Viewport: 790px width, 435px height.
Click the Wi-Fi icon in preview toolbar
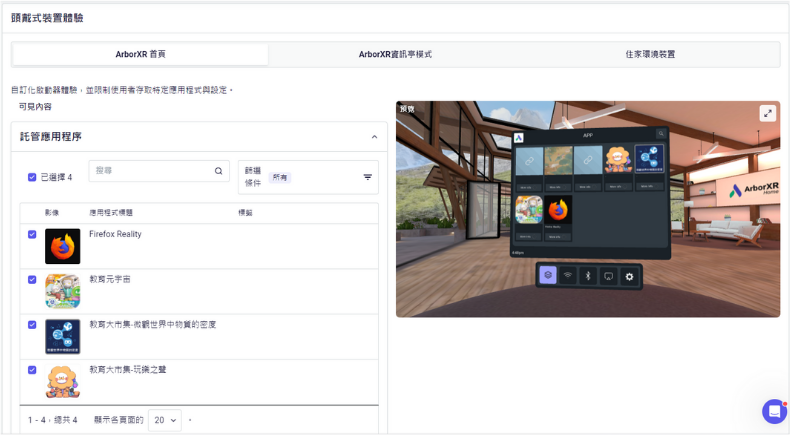point(567,276)
